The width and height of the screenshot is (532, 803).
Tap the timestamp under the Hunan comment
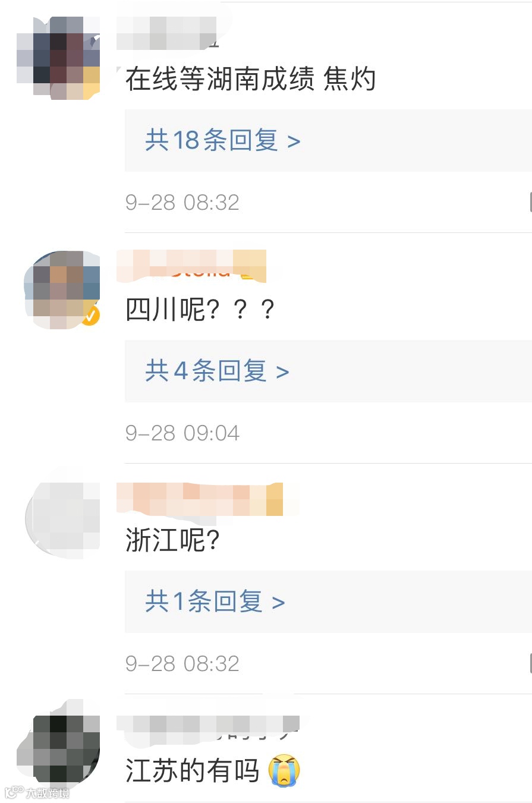(182, 202)
